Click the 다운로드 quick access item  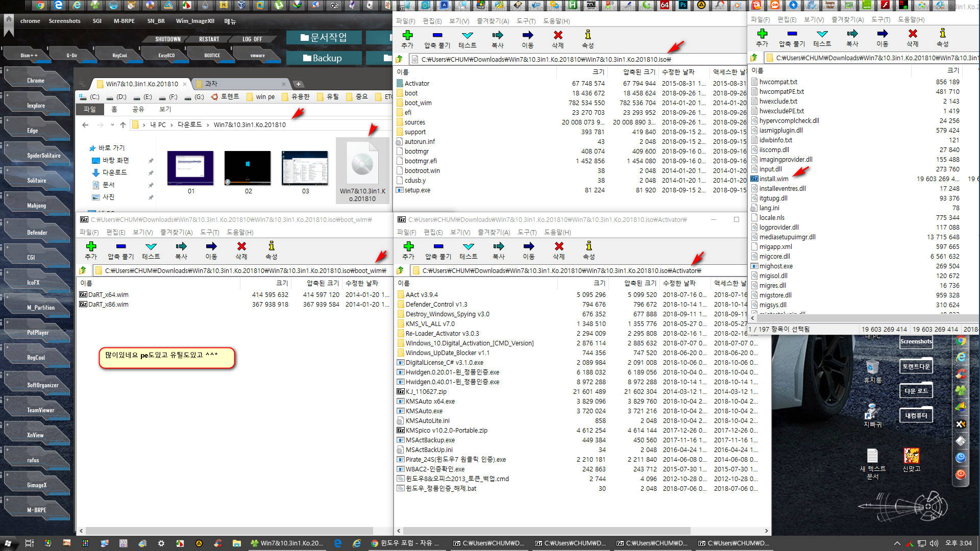tap(114, 172)
